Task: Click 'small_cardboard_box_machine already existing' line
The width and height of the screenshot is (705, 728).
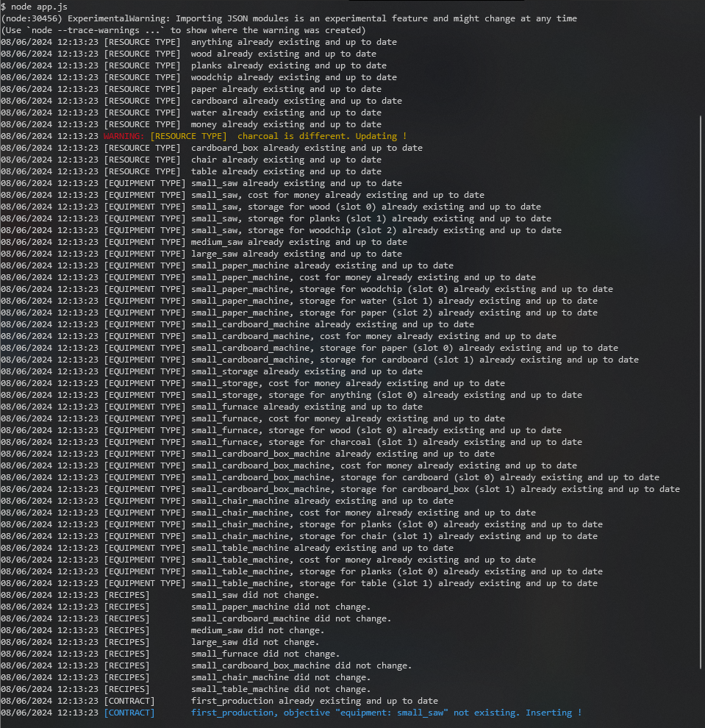Action: (x=248, y=454)
